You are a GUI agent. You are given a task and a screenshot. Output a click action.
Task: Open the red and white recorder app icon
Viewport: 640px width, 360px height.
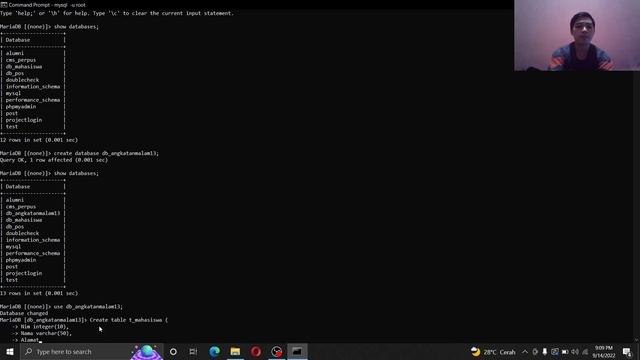click(x=277, y=351)
